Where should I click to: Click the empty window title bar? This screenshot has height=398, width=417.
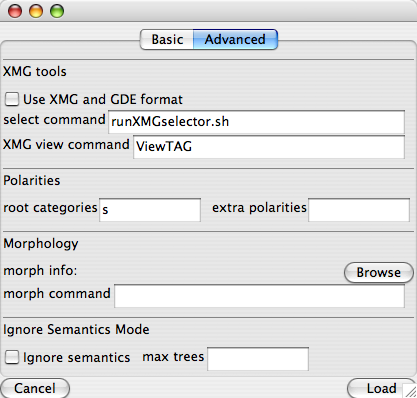233,11
